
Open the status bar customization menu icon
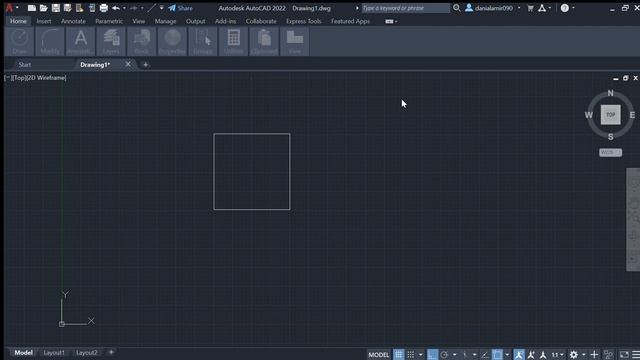point(636,355)
